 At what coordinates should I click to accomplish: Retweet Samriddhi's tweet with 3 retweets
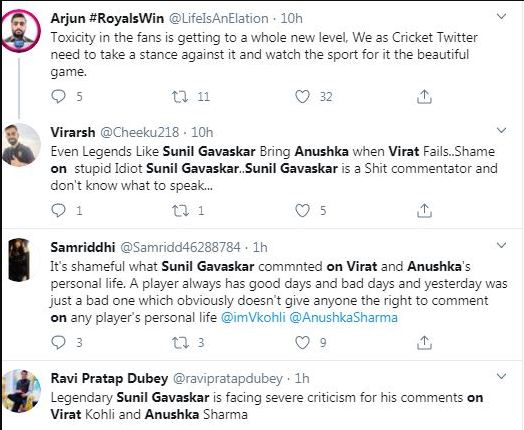point(180,343)
